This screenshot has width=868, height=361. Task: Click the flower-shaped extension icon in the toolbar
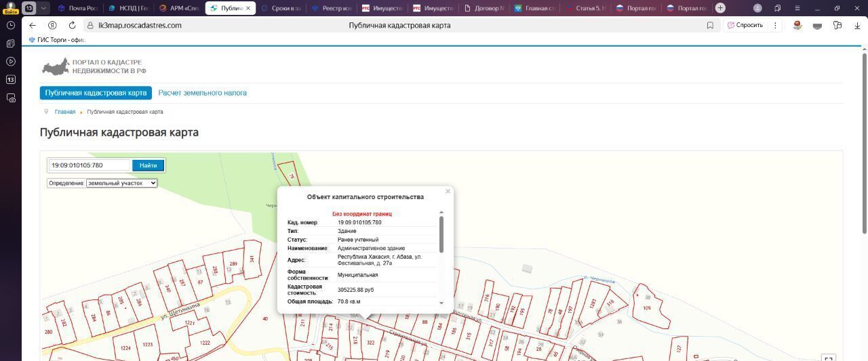pyautogui.click(x=797, y=25)
